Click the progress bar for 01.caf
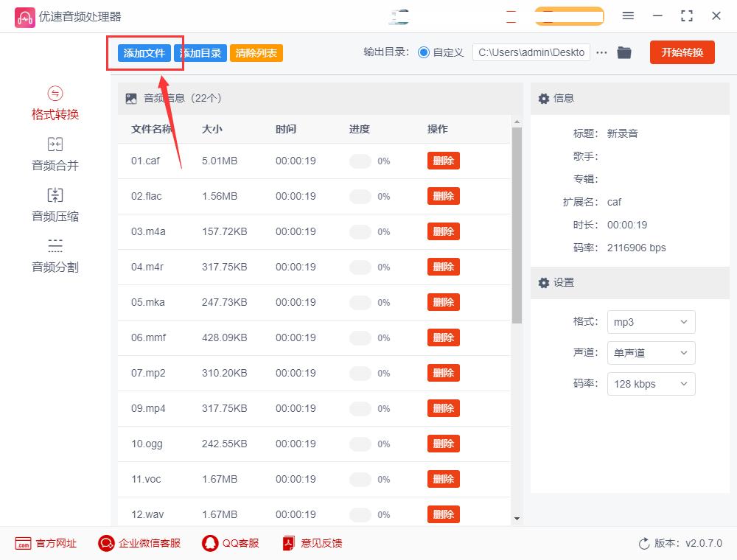737x560 pixels. [359, 161]
